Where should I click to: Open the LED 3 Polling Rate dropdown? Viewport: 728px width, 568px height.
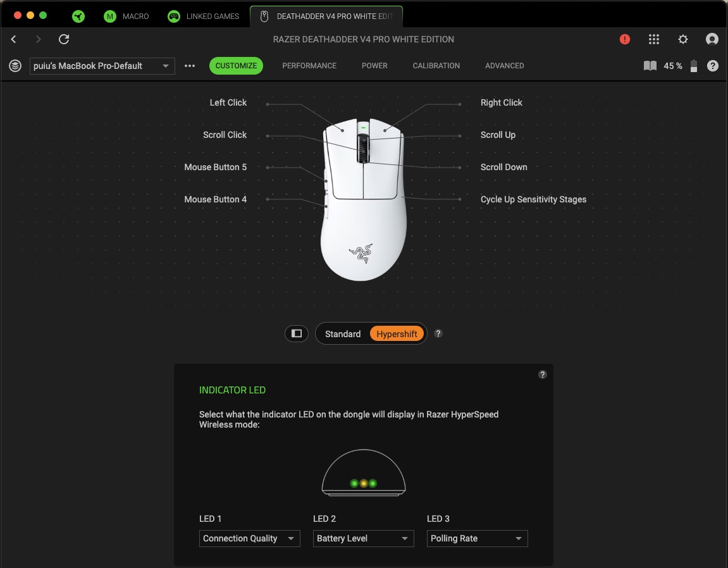[477, 538]
